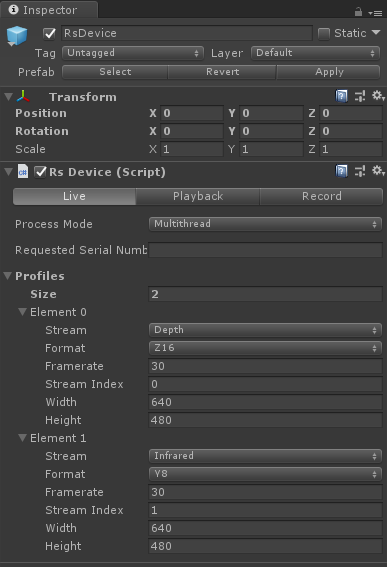Open Element 0 Stream Depth dropdown
Image resolution: width=387 pixels, height=567 pixels.
(x=265, y=330)
